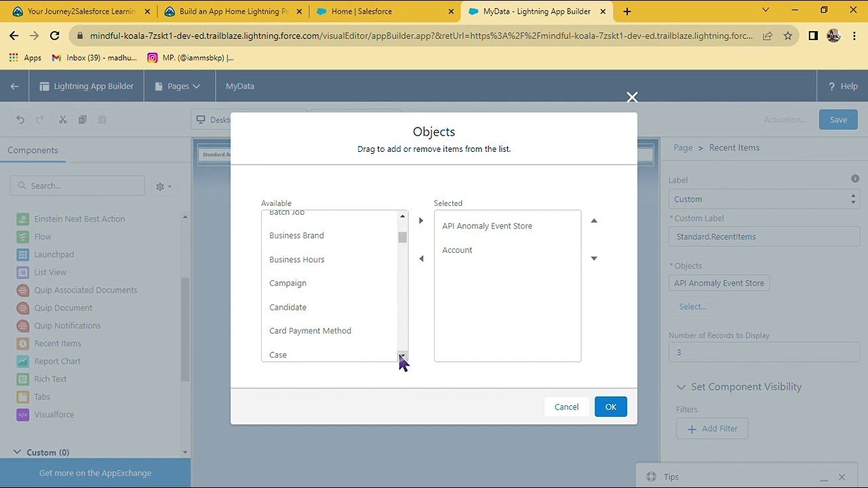Move selection to Selected with right arrow
Screen dimensions: 868x488
[421, 220]
